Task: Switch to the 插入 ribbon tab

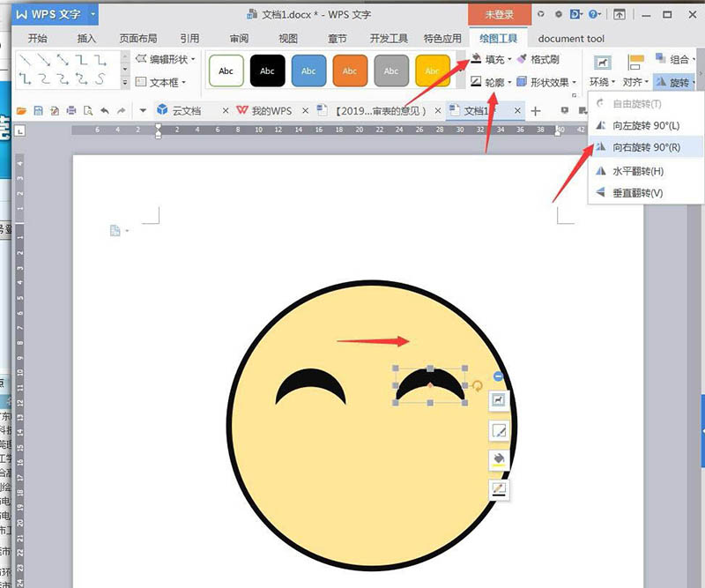Action: coord(86,39)
